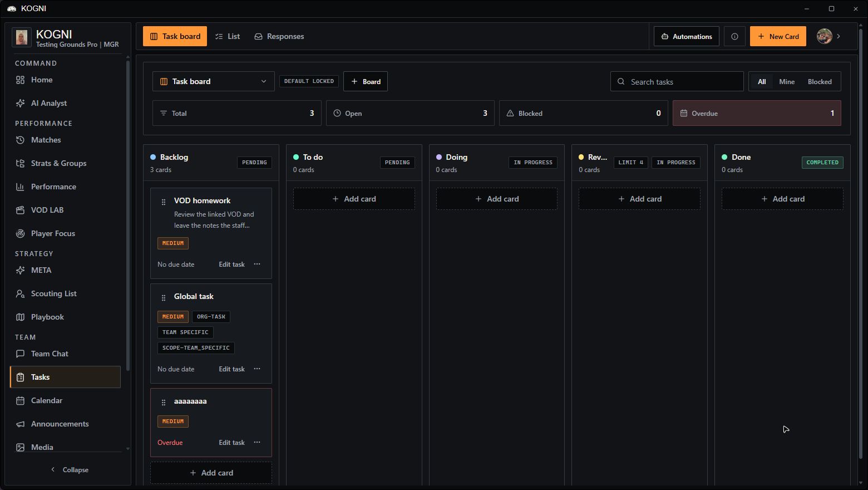Open Home in the sidebar
Image resolution: width=868 pixels, height=490 pixels.
point(65,80)
